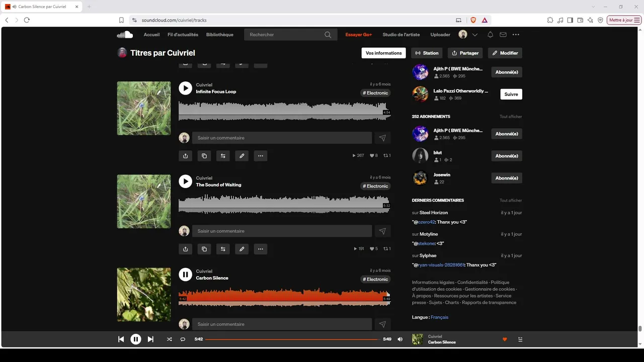Click the Vos informations button

384,53
